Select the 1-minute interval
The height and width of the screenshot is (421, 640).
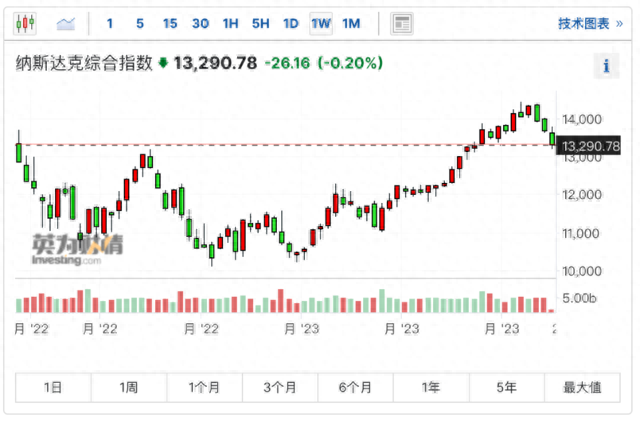click(109, 24)
